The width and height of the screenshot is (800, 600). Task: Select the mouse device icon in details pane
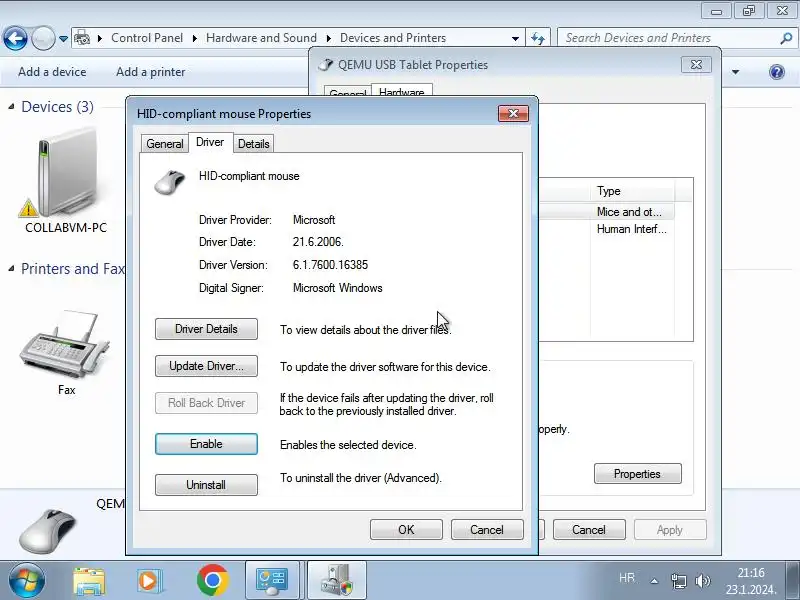pyautogui.click(x=47, y=529)
